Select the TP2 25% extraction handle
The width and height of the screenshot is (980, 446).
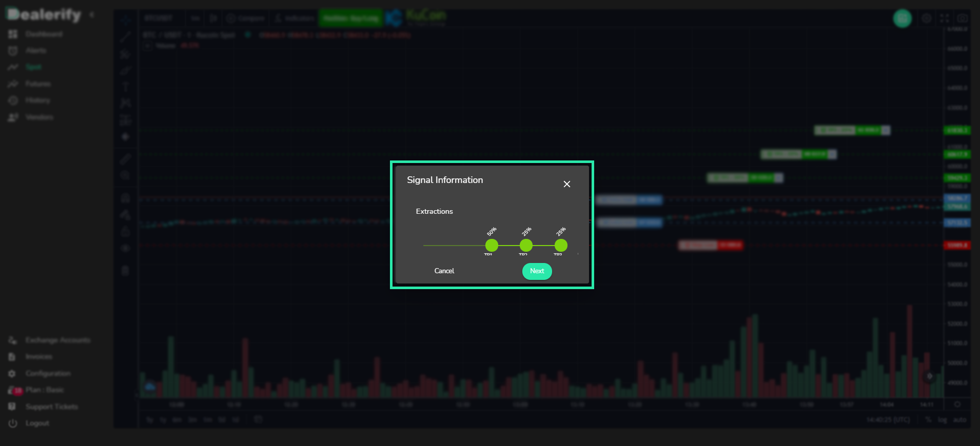point(526,246)
